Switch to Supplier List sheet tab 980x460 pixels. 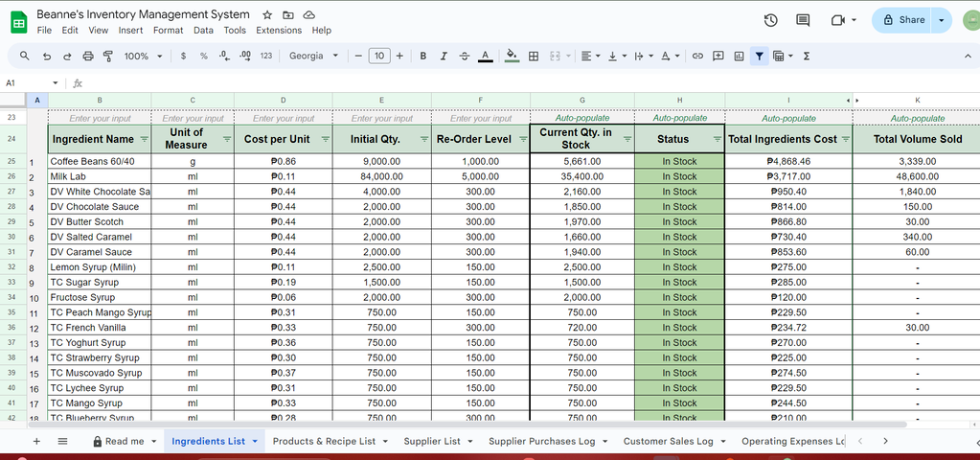click(x=438, y=441)
